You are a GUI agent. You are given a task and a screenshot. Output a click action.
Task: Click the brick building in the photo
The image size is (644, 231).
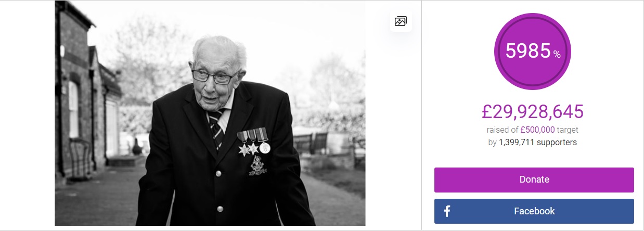tap(78, 94)
